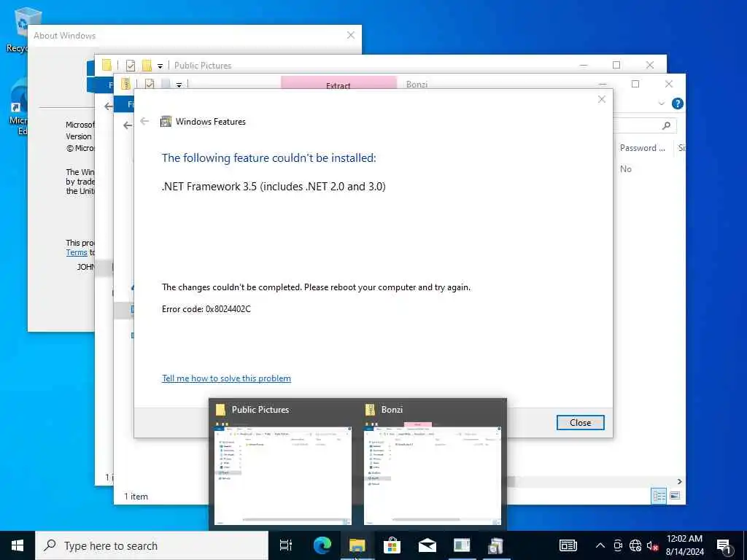This screenshot has height=560, width=747.
Task: Click the back arrow in Windows Features dialog
Action: pos(144,122)
